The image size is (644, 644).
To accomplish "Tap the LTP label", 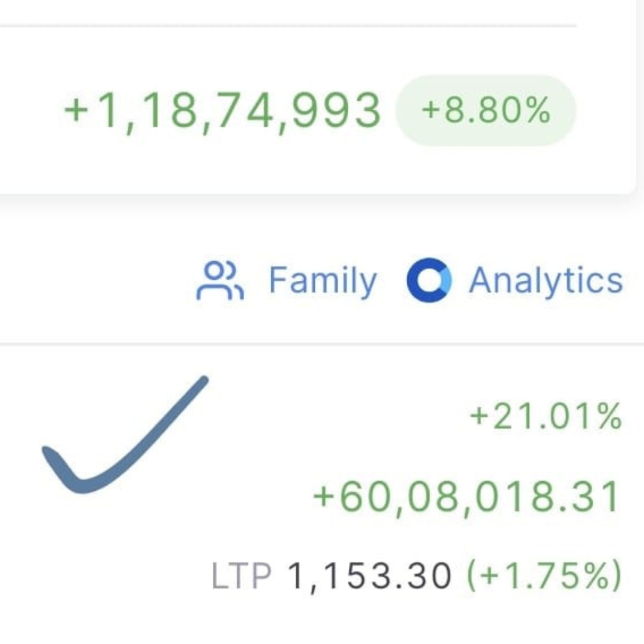I will [241, 575].
